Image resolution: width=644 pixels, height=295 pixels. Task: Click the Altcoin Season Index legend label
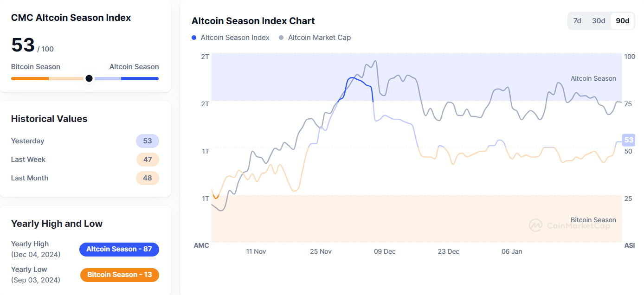(235, 38)
